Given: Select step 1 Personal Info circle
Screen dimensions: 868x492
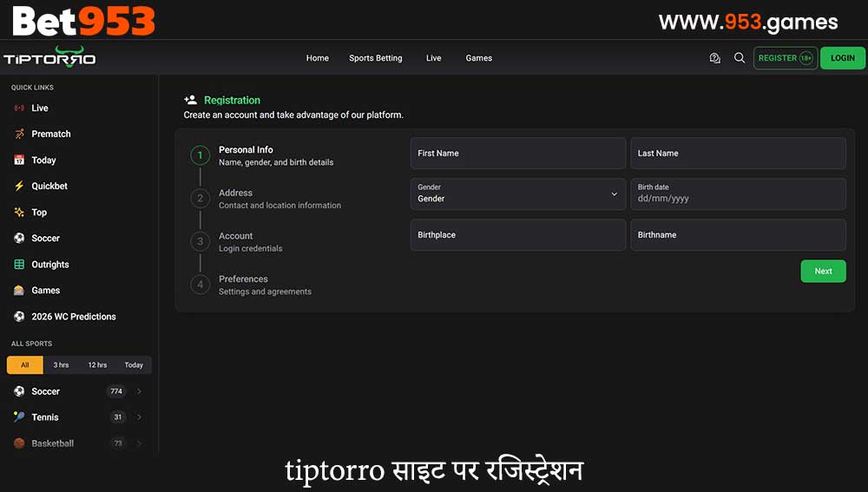Looking at the screenshot, I should pyautogui.click(x=200, y=155).
